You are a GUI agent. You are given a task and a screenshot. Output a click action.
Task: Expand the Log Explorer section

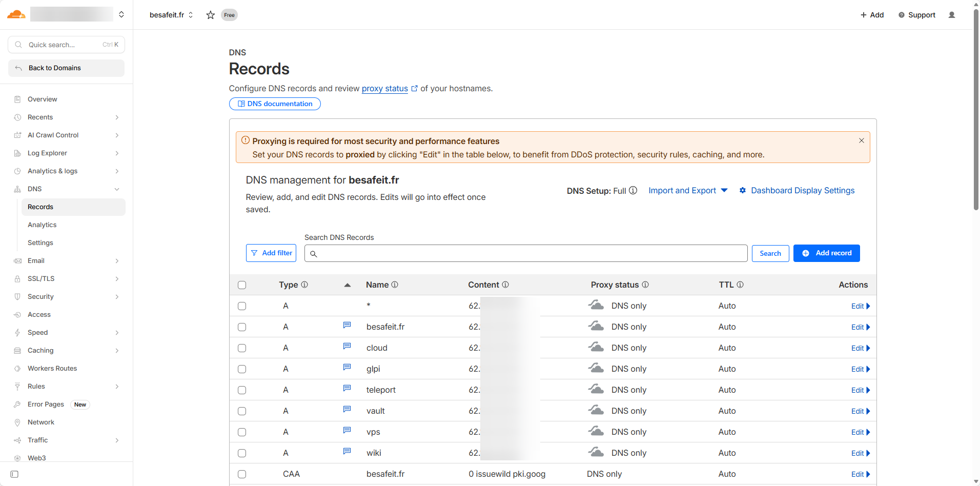click(117, 153)
